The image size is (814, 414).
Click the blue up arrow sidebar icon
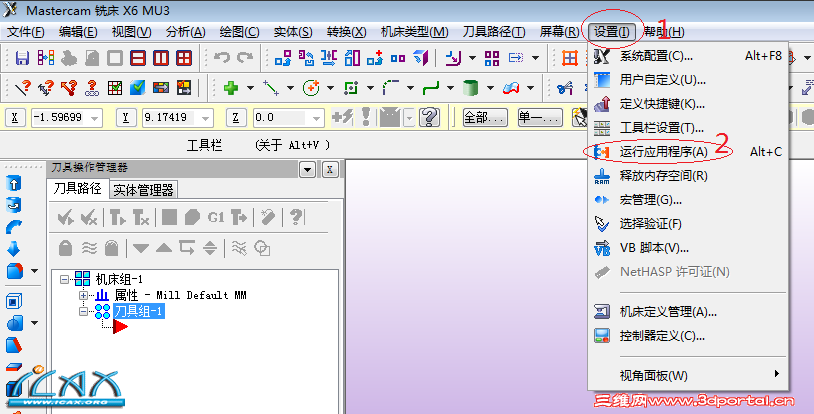(13, 183)
